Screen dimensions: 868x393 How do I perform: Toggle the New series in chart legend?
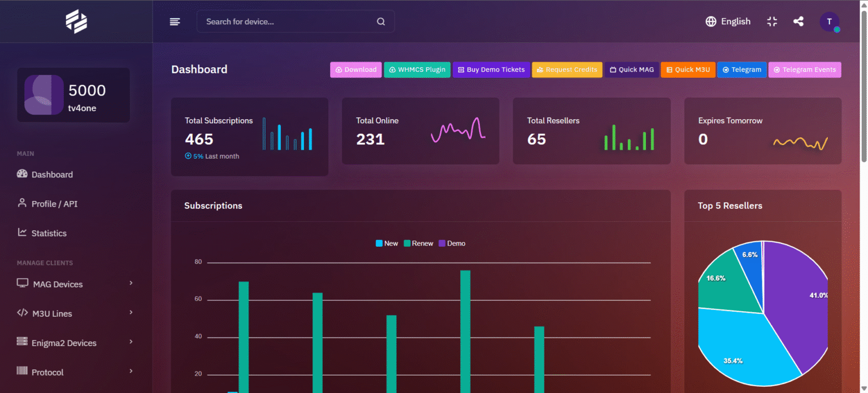pyautogui.click(x=387, y=243)
